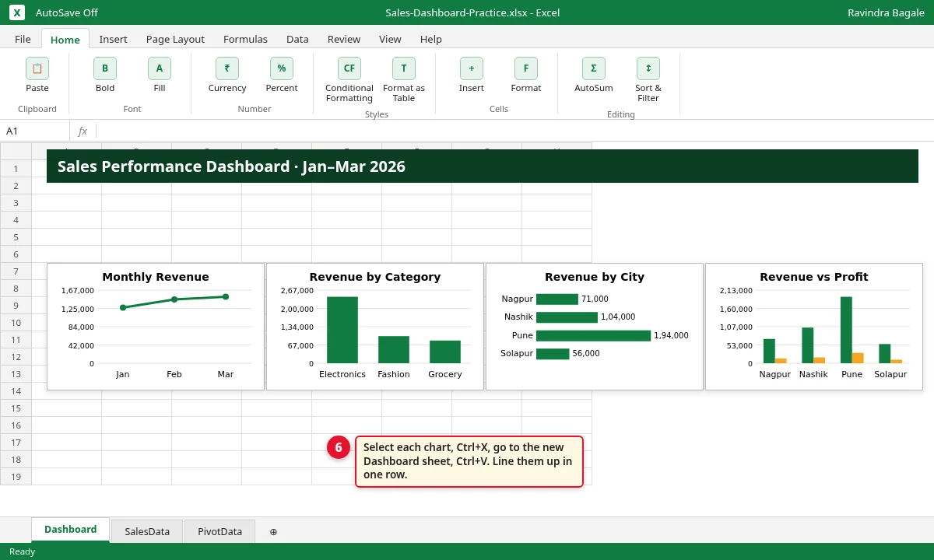934x560 pixels.
Task: Click the Format cells icon
Action: coord(526,68)
